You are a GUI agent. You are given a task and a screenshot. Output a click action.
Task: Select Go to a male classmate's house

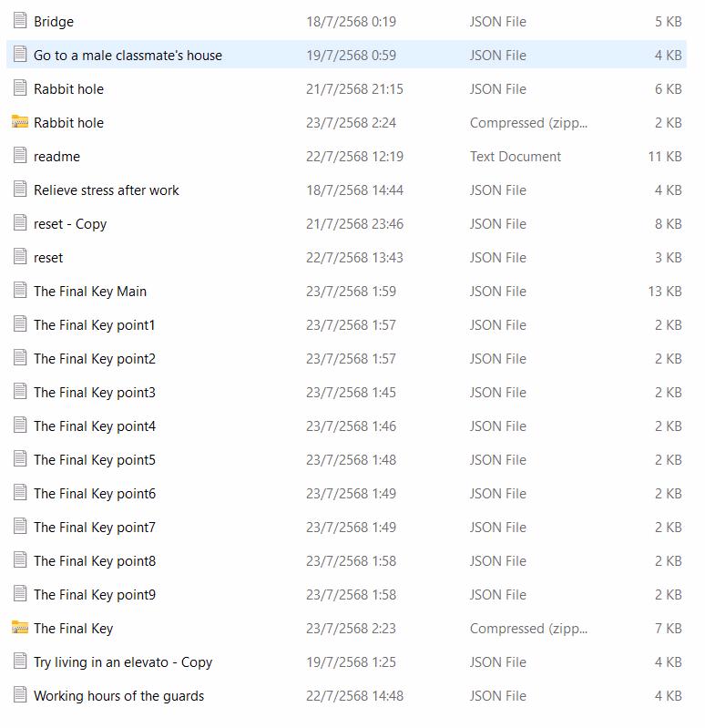pyautogui.click(x=128, y=56)
